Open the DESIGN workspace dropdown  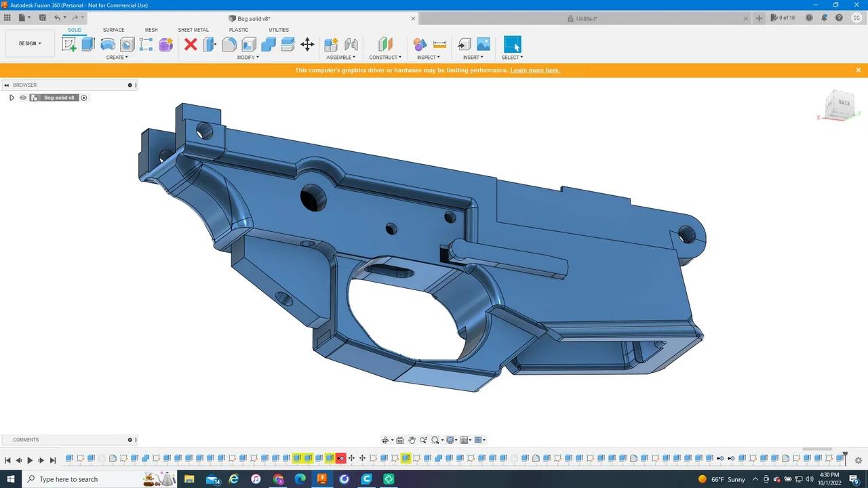tap(28, 43)
